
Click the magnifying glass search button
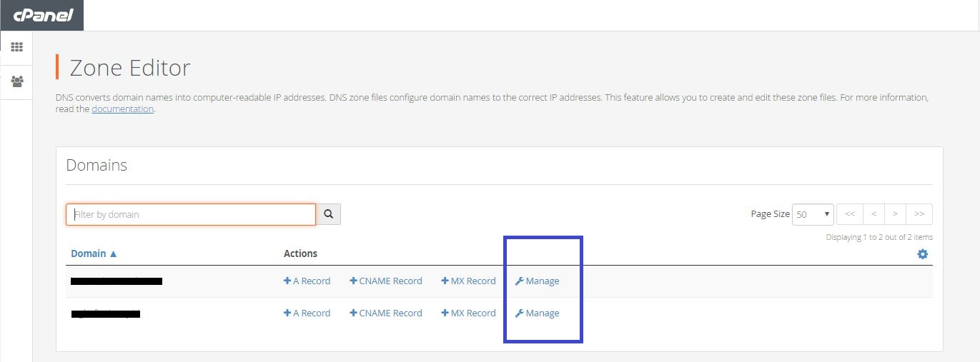point(329,214)
